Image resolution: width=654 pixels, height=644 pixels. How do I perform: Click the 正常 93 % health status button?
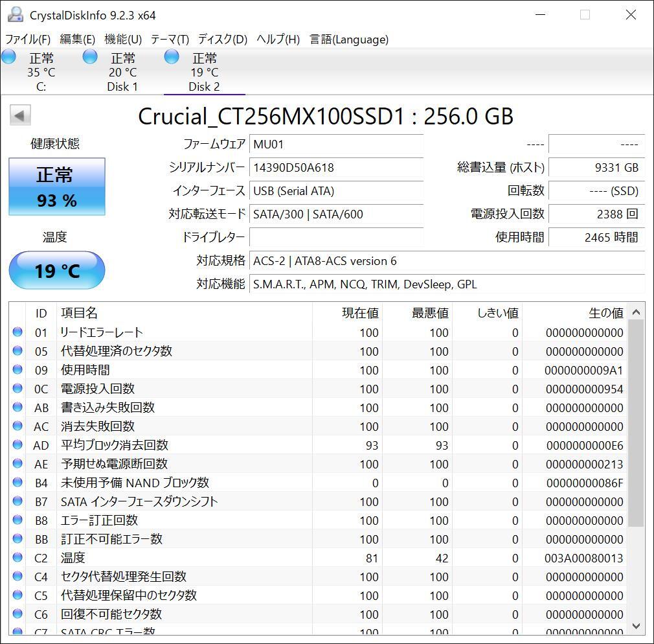(57, 187)
